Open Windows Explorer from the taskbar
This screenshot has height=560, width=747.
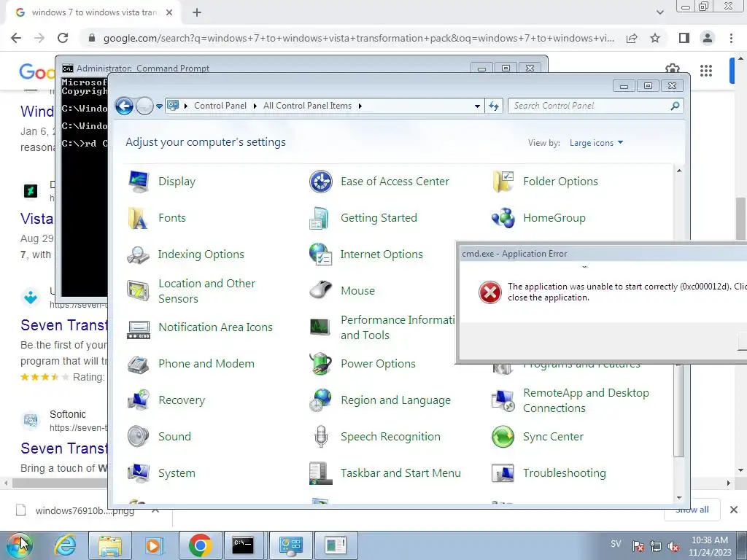tap(110, 545)
